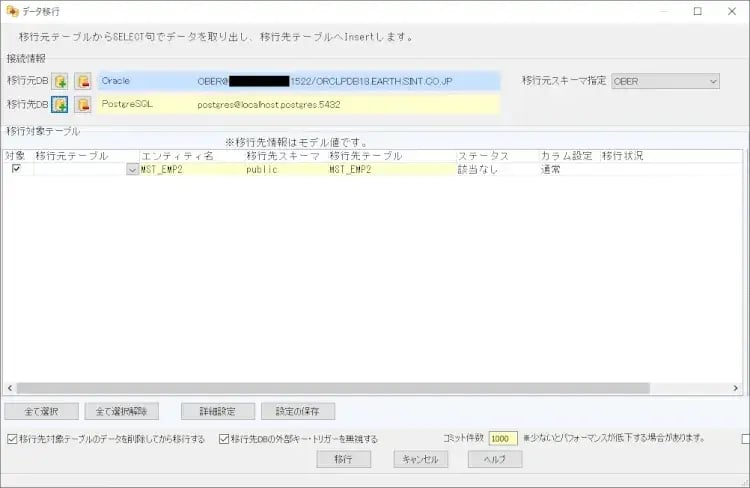Open the 移行元スキーマ指定 dropdown

click(664, 80)
